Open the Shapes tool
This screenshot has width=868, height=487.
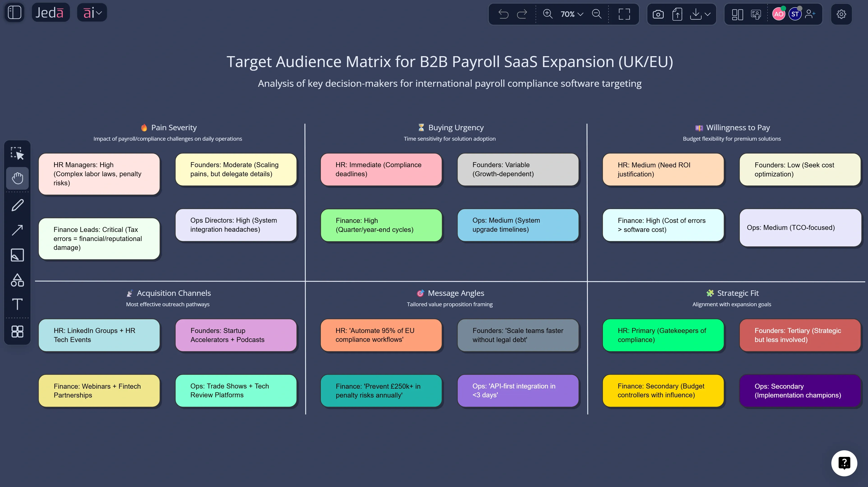(x=17, y=280)
